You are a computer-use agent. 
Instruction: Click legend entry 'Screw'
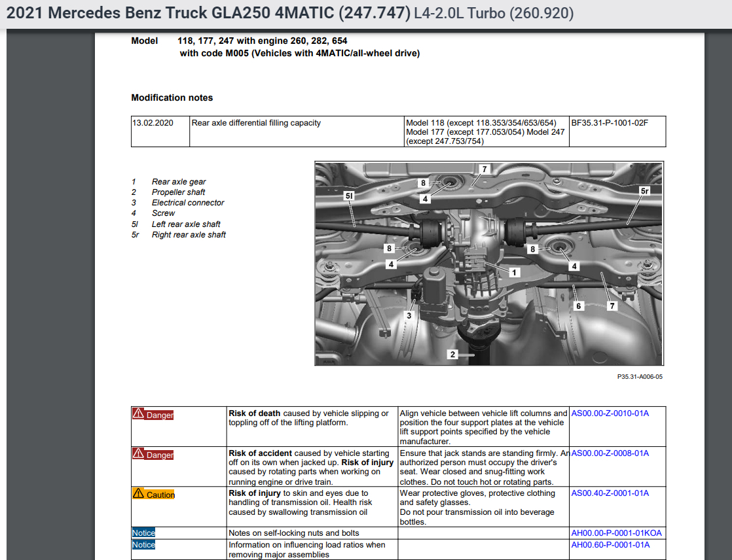(x=163, y=213)
